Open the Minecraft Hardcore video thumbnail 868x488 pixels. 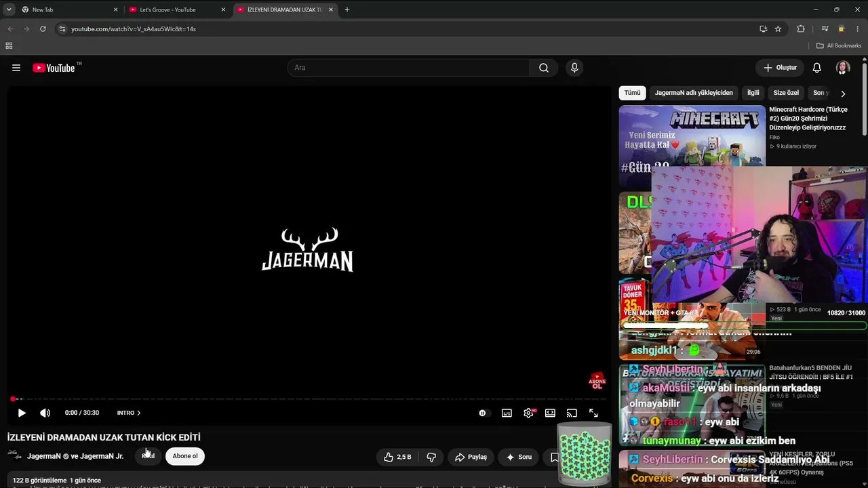tap(692, 136)
